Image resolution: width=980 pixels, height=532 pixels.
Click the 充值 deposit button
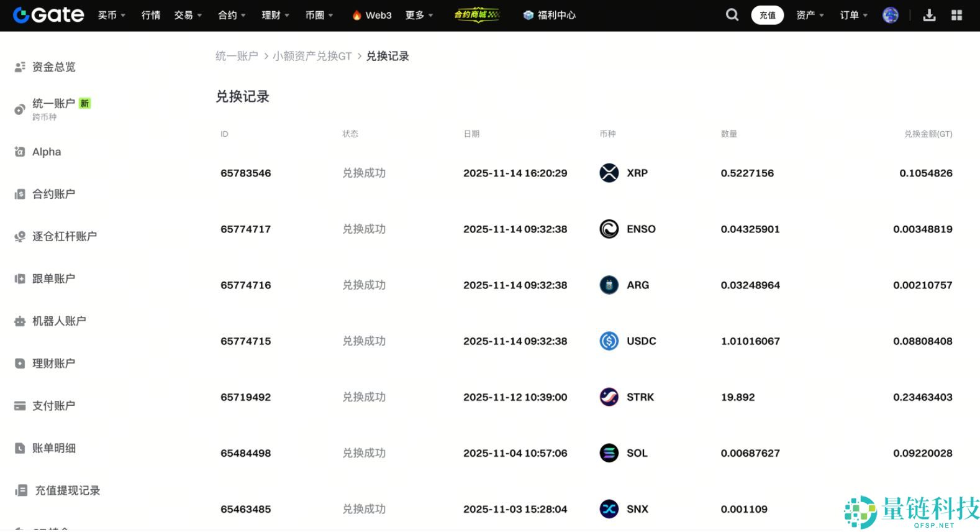[768, 15]
